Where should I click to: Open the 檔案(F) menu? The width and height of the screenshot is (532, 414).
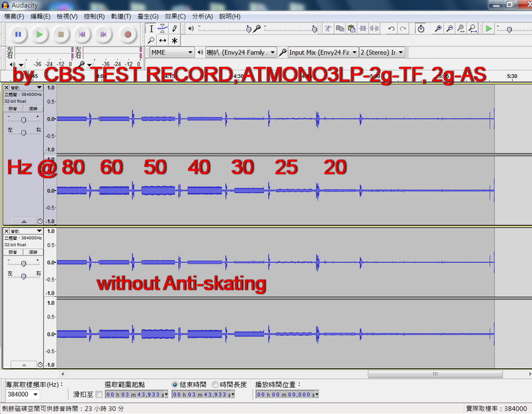pyautogui.click(x=14, y=17)
